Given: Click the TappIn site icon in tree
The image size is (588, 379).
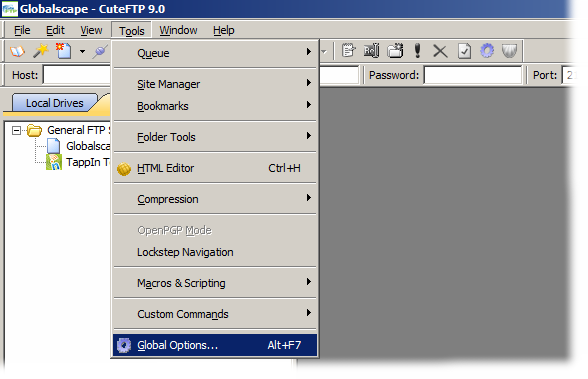Looking at the screenshot, I should 54,162.
